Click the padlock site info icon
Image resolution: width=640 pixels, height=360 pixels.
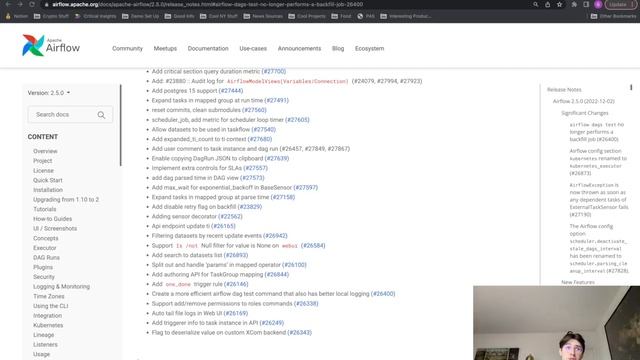point(47,4)
